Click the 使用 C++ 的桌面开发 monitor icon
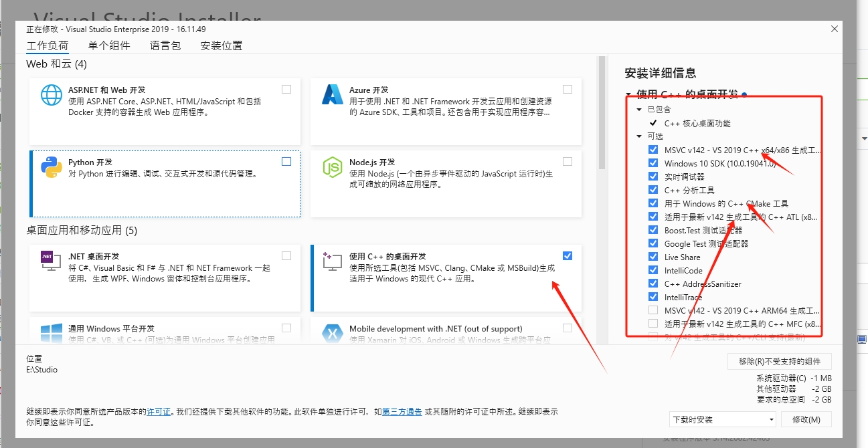Screen dimensions: 868x448 point(332,261)
